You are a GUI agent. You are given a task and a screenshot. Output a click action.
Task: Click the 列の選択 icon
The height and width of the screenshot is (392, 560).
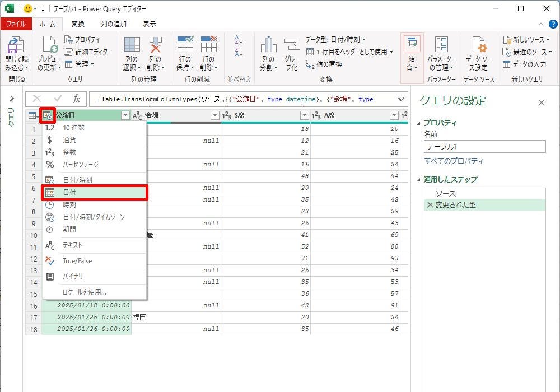(132, 45)
